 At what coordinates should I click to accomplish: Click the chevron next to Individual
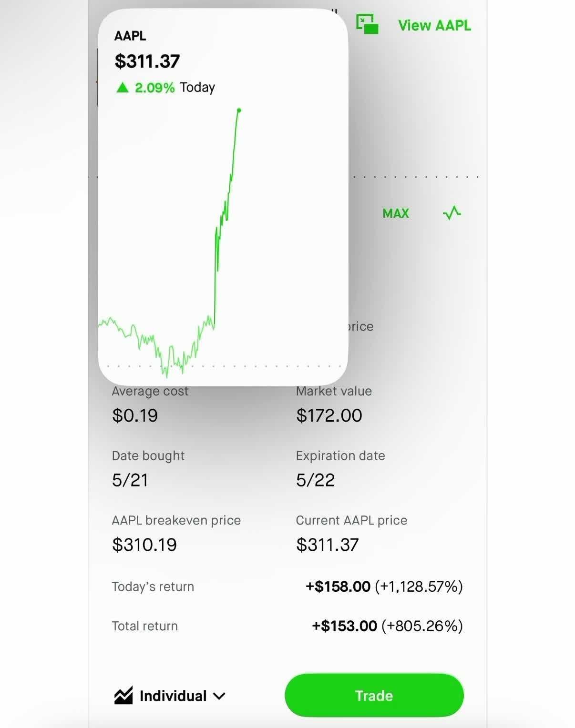(x=219, y=697)
